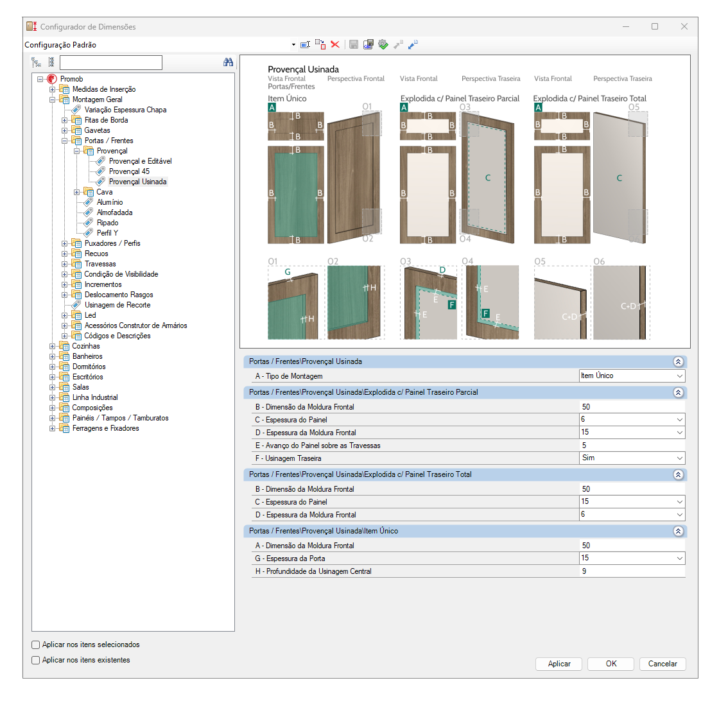728x701 pixels.
Task: Click E - Avanço do Painel value field
Action: tap(632, 446)
